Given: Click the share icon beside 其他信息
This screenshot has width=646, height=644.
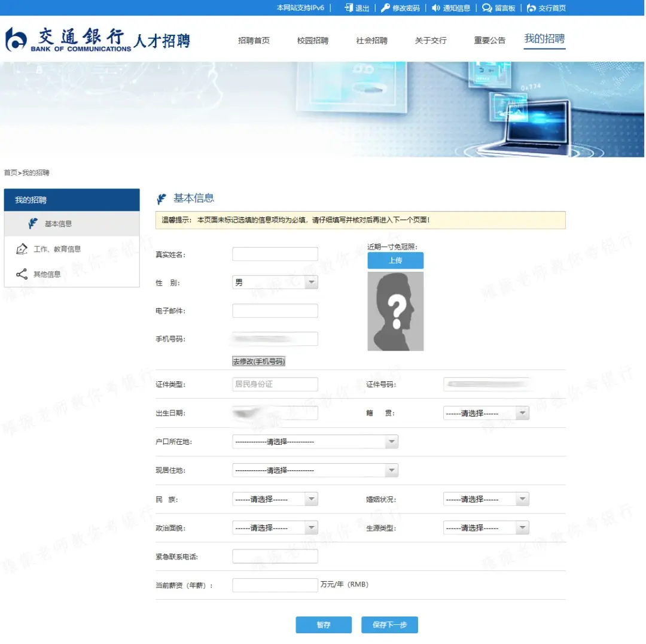Looking at the screenshot, I should pos(22,274).
